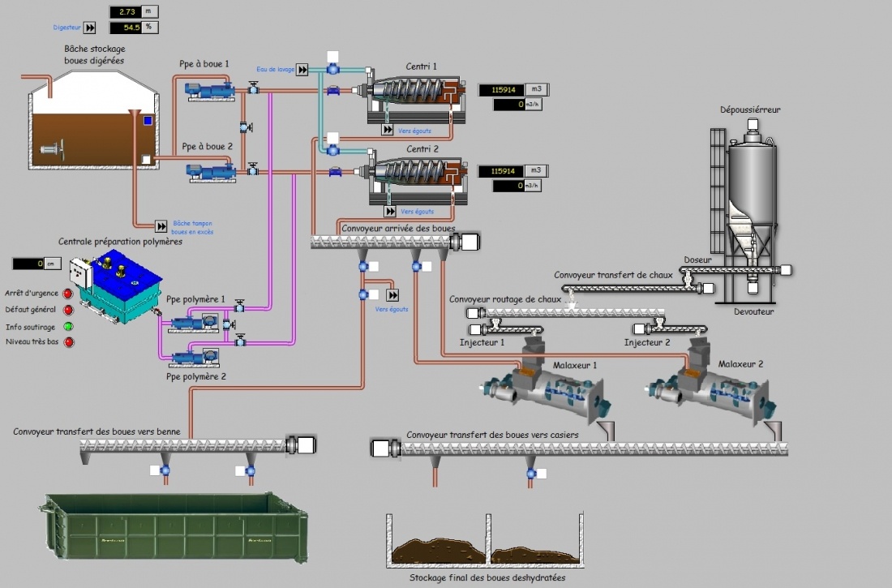892x588 pixels.
Task: Click the green sludge skip container
Action: (174, 529)
